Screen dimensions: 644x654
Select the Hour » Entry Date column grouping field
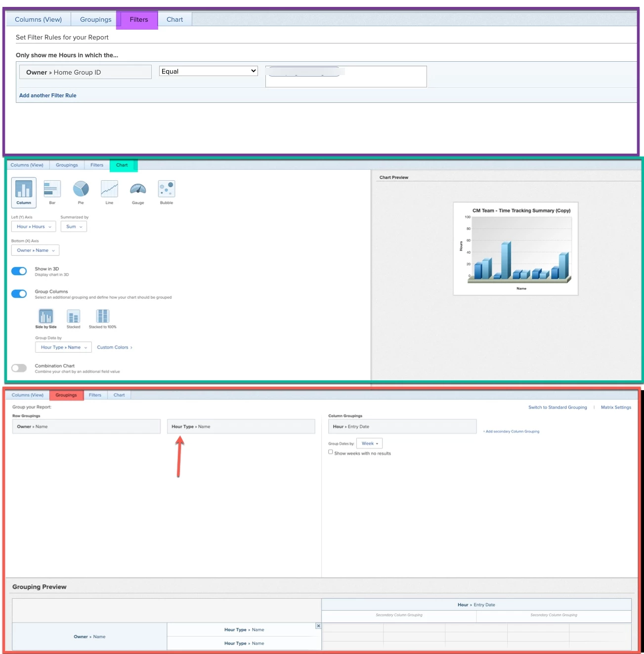tap(402, 426)
